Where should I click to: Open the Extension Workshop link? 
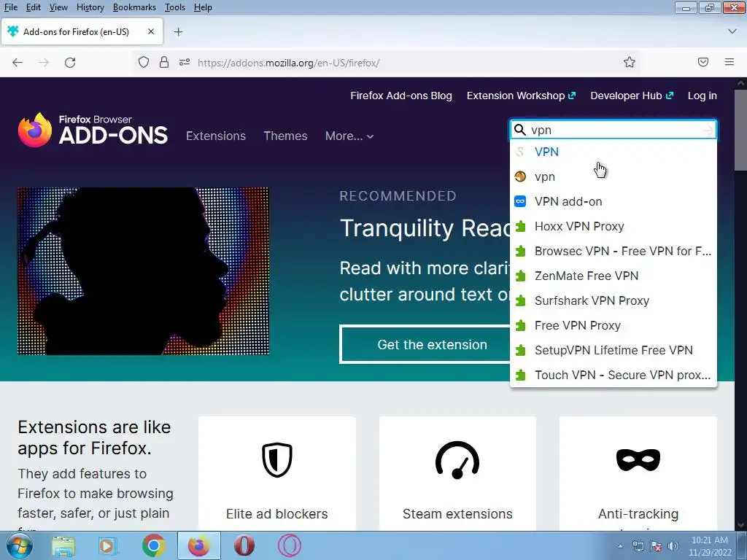point(521,96)
